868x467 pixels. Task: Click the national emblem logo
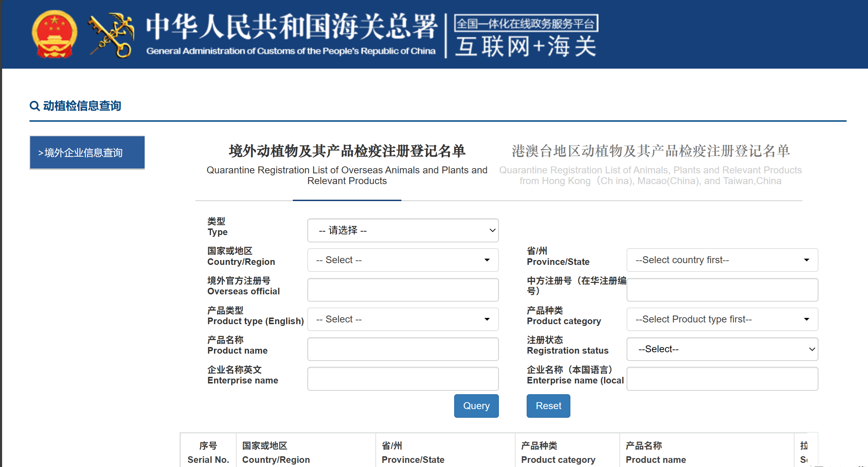[54, 34]
